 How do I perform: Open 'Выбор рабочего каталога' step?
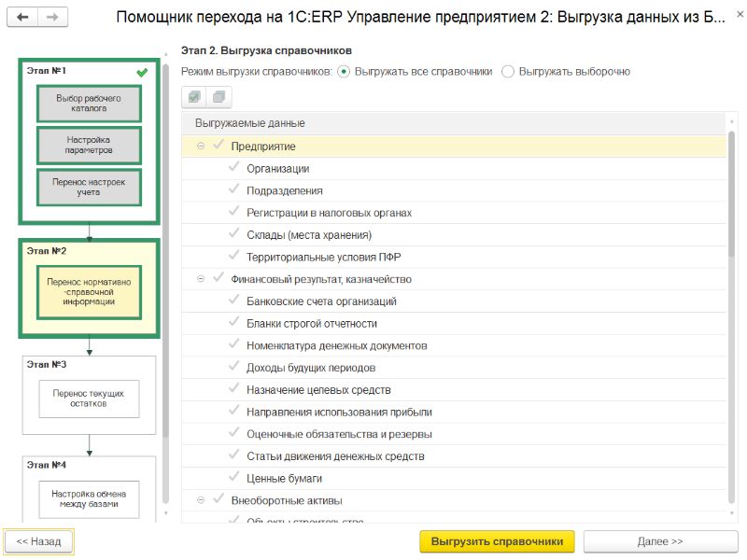(89, 104)
